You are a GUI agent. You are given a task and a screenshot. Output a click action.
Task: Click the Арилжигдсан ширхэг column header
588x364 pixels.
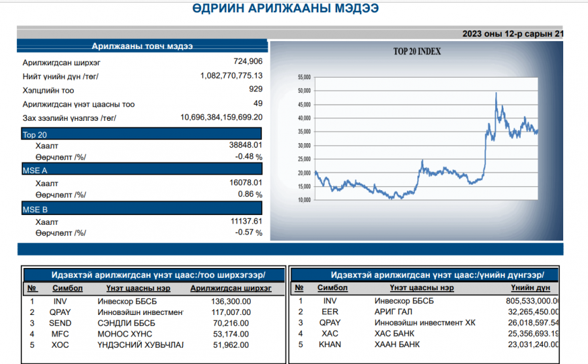(231, 288)
